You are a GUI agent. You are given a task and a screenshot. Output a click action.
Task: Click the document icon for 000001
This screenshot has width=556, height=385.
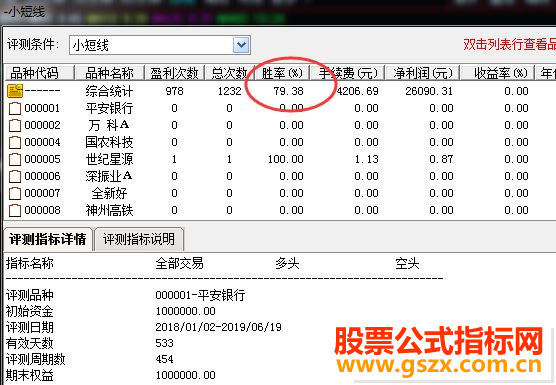pyautogui.click(x=15, y=108)
